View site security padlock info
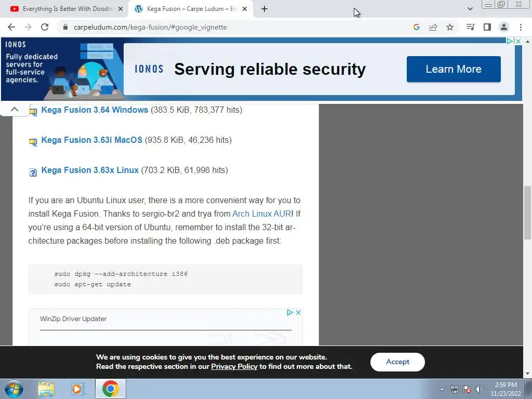 coord(65,27)
